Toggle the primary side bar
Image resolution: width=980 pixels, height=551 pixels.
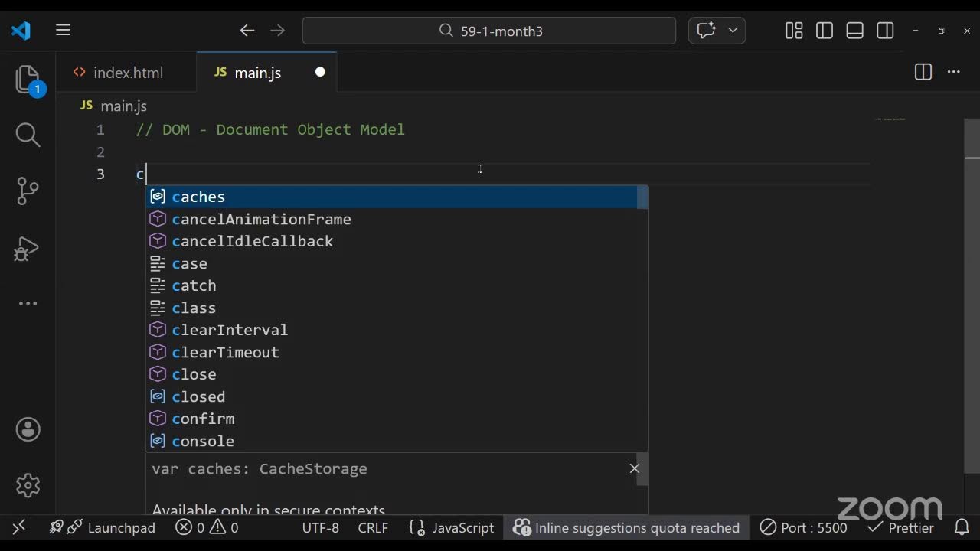pyautogui.click(x=825, y=31)
